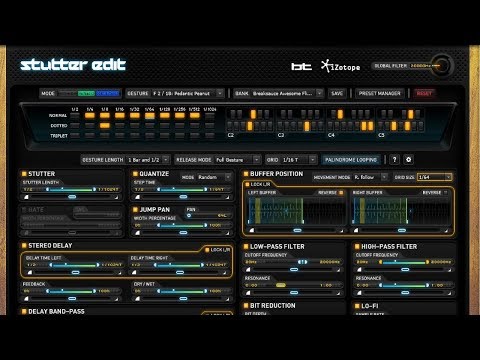This screenshot has height=360, width=480.
Task: Expand the Gesture Length dropdown
Action: pos(166,160)
